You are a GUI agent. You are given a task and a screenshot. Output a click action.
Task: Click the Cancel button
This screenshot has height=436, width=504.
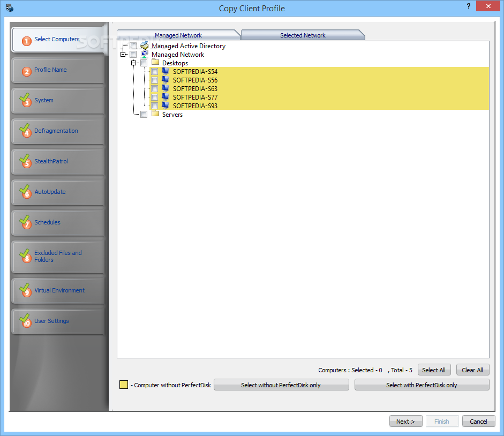[479, 421]
